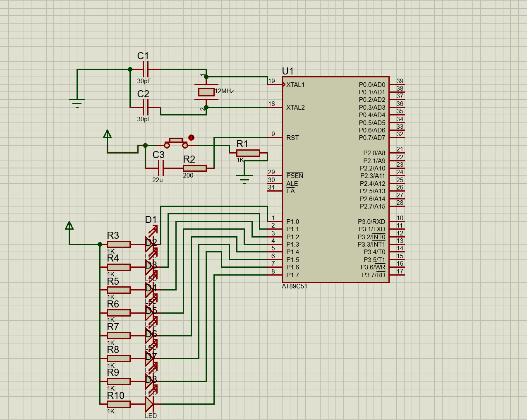
Task: Select capacitor C1 symbol
Action: [145, 70]
